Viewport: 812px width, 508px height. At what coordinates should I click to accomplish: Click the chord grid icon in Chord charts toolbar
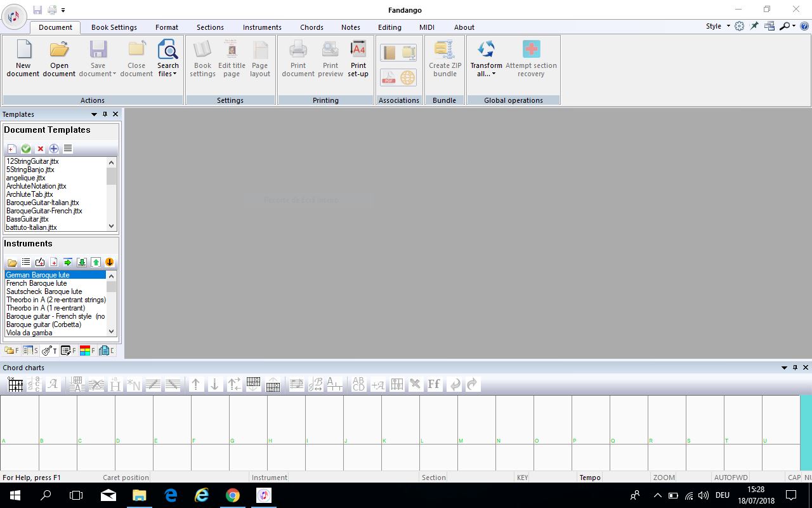16,384
